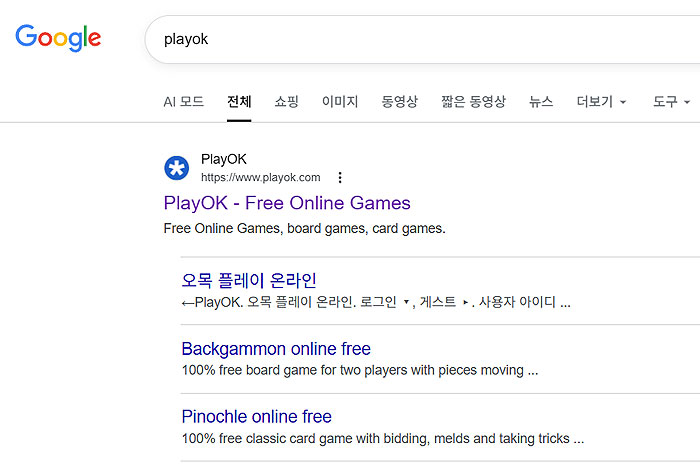
Task: Click the 100% free classic card game snippet
Action: 383,439
